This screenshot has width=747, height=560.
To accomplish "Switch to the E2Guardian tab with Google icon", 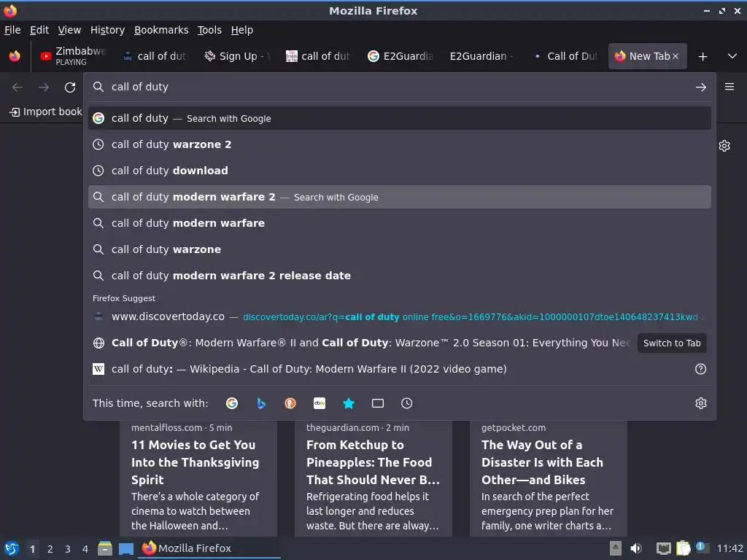I will coord(400,56).
